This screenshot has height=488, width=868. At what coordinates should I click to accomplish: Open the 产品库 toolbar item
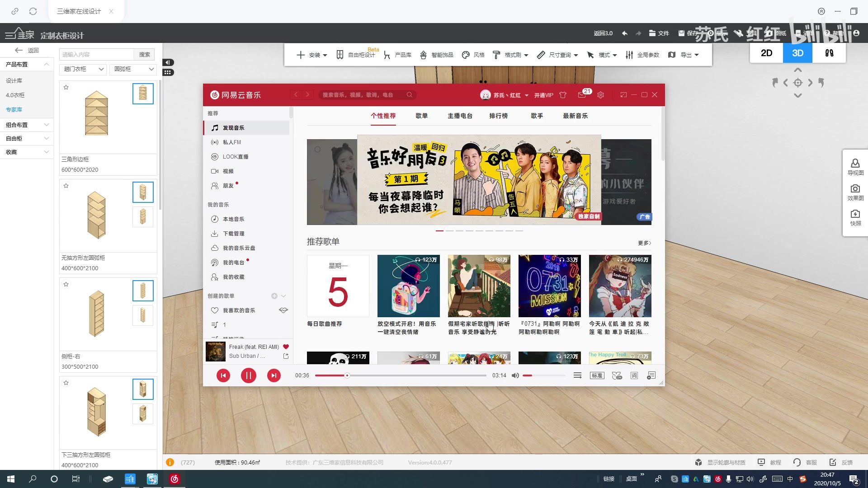[x=398, y=55]
